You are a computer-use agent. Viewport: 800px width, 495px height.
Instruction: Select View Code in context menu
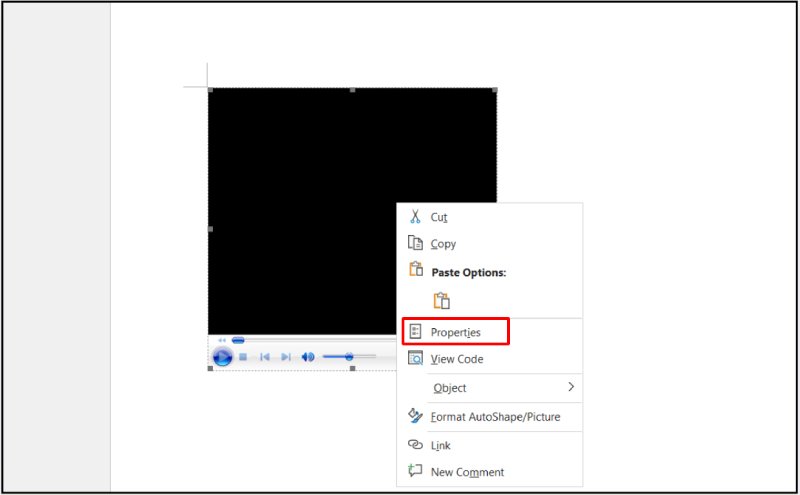457,359
